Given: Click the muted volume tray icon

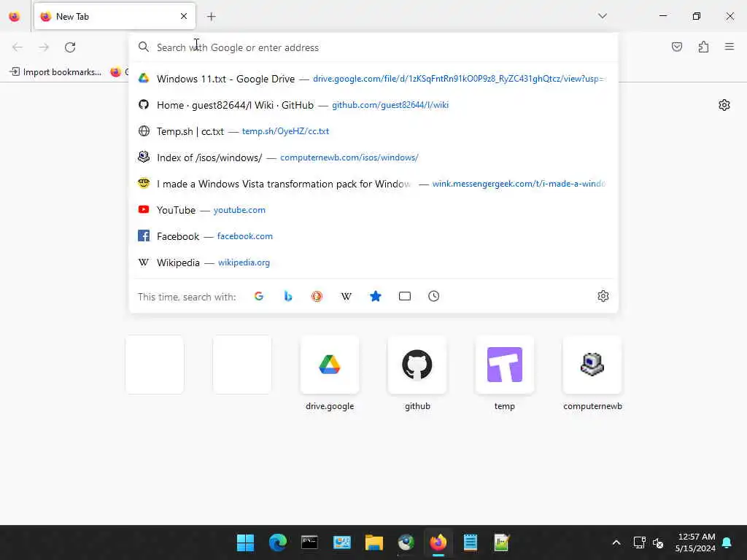Looking at the screenshot, I should click(x=658, y=542).
